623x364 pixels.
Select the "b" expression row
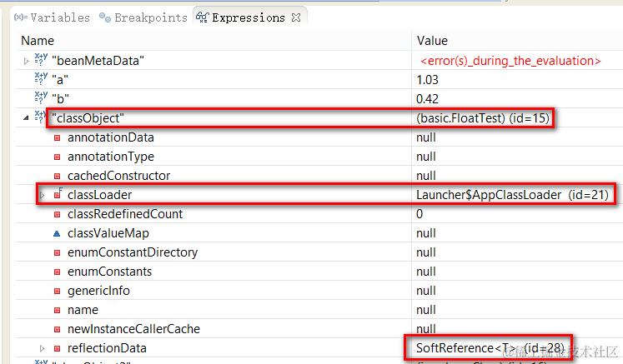click(x=319, y=98)
